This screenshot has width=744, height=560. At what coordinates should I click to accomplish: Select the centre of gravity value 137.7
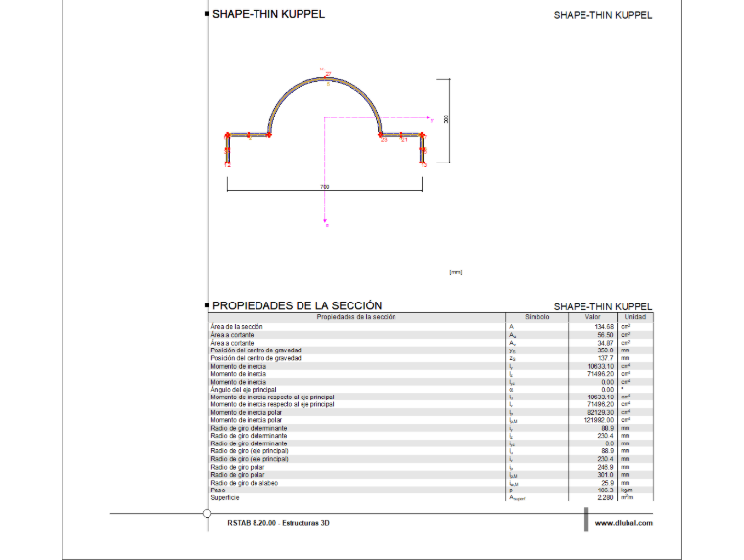605,358
